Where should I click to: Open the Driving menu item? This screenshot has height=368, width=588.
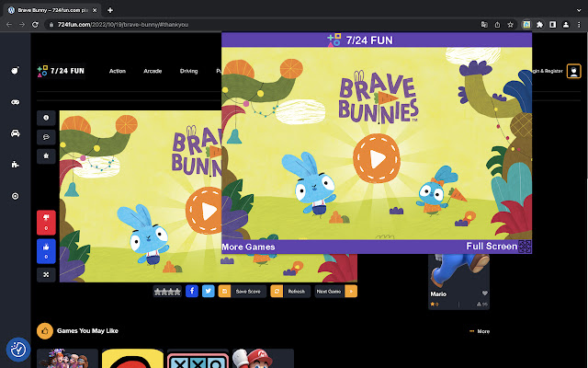point(189,71)
